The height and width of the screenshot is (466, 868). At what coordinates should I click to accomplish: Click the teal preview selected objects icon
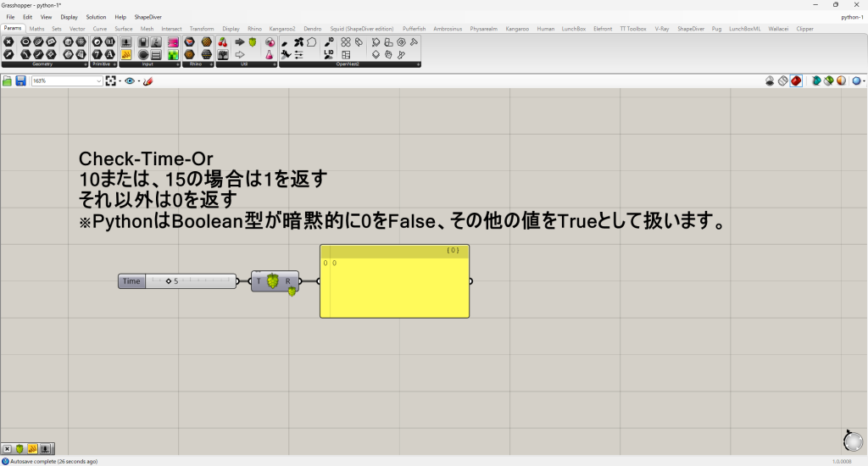816,81
